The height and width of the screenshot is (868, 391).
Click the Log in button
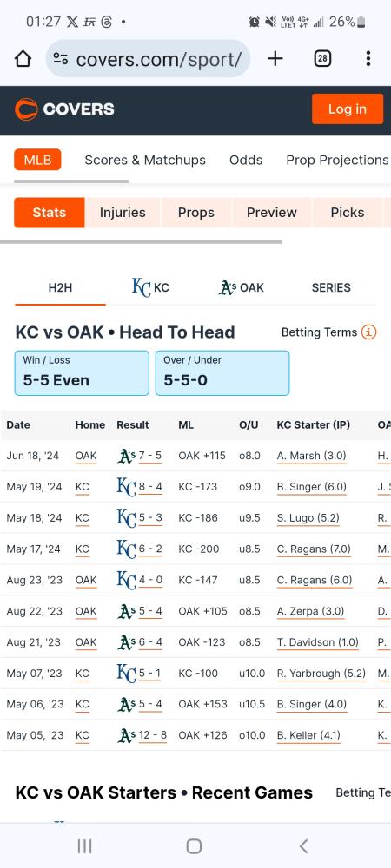pyautogui.click(x=348, y=109)
